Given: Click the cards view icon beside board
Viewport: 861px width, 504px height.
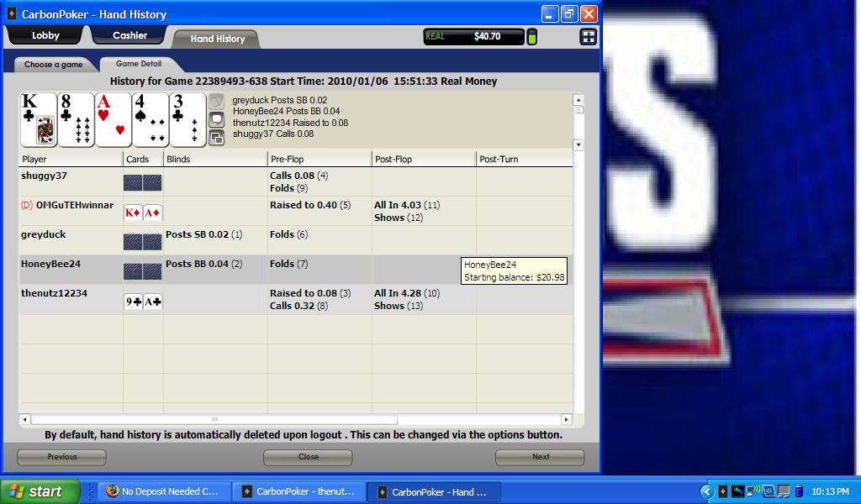Looking at the screenshot, I should 216,102.
